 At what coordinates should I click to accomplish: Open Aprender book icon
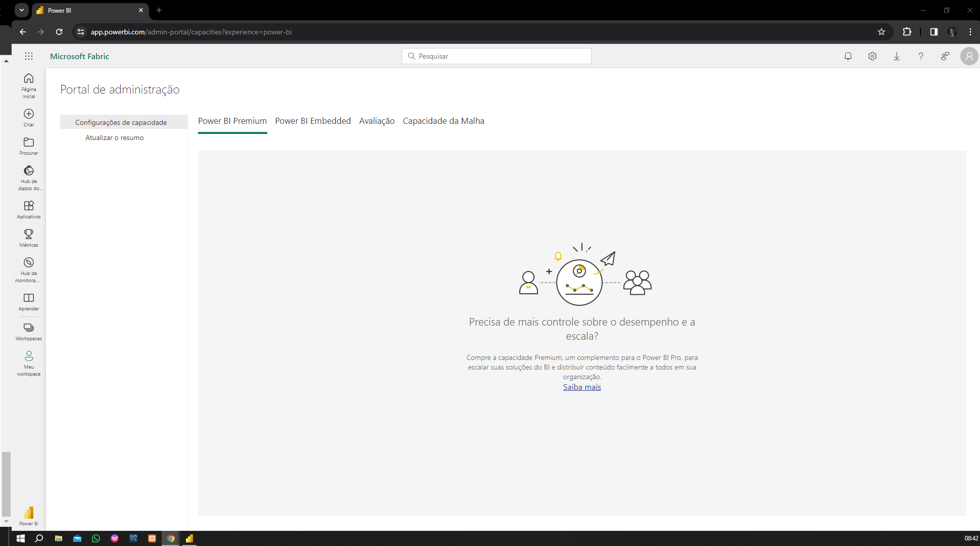click(29, 298)
